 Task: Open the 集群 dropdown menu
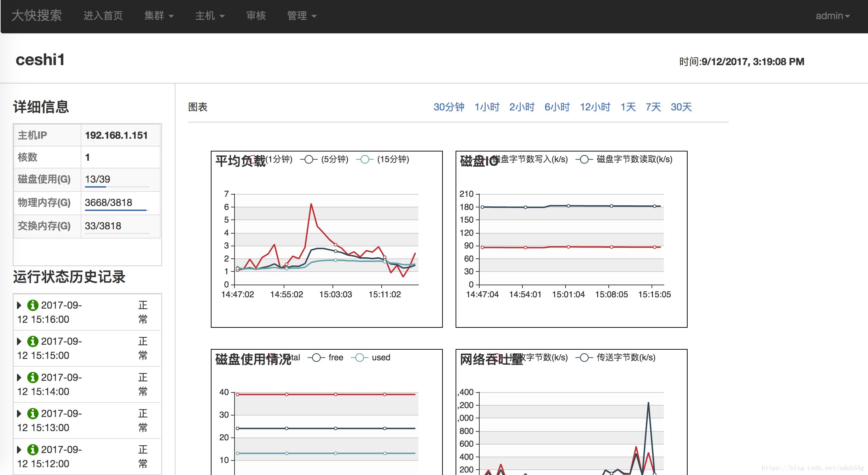pyautogui.click(x=158, y=16)
